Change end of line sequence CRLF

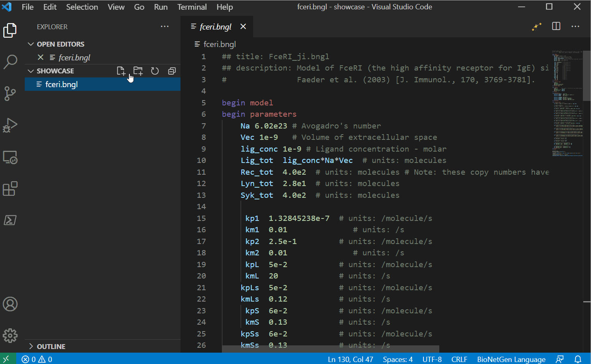459,359
